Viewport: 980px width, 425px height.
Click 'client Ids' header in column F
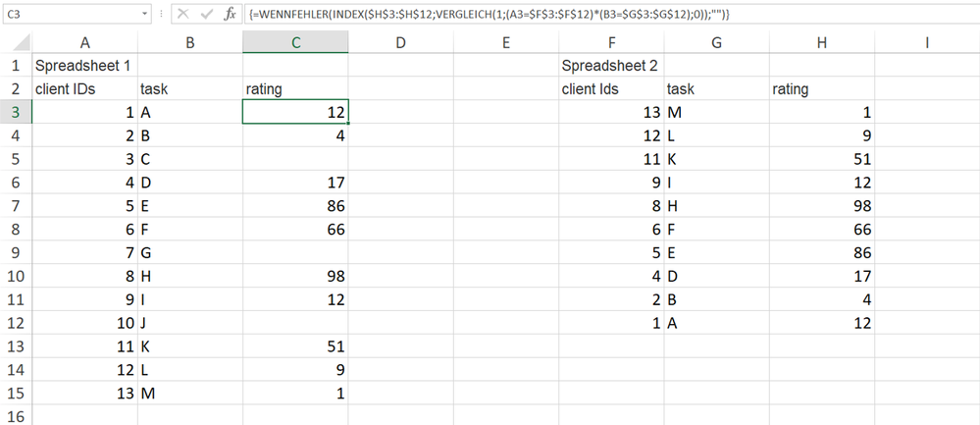[611, 89]
